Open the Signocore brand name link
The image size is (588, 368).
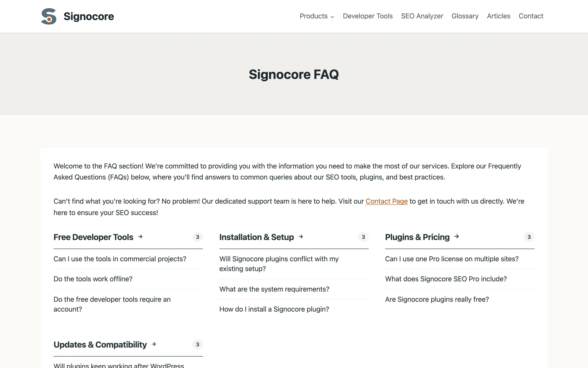tap(89, 16)
